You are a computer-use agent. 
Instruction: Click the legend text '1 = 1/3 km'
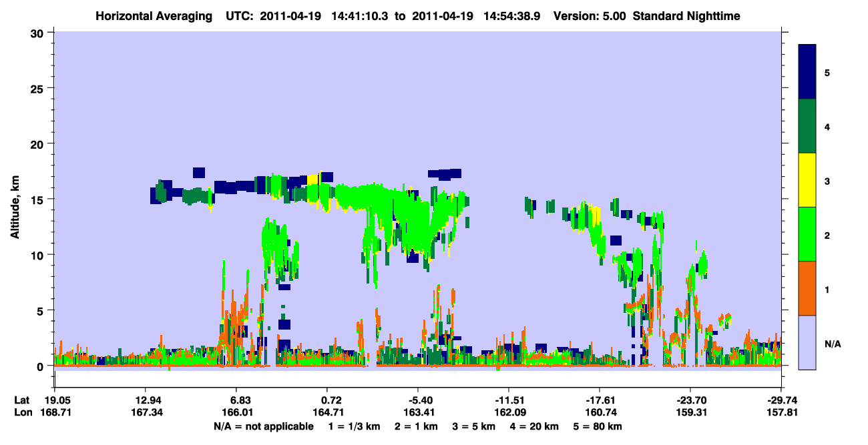[x=354, y=426]
